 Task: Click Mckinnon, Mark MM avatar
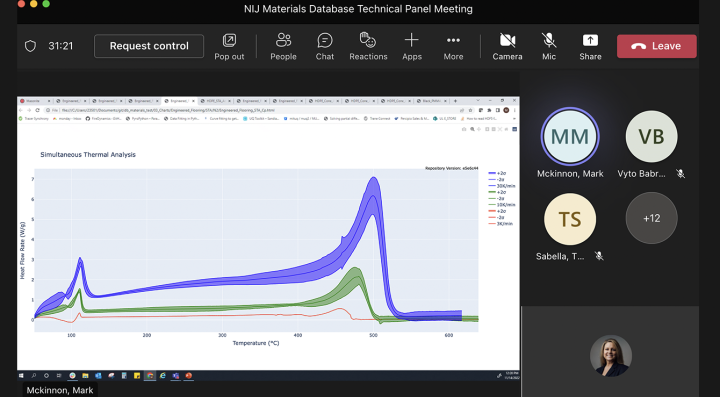pyautogui.click(x=570, y=136)
